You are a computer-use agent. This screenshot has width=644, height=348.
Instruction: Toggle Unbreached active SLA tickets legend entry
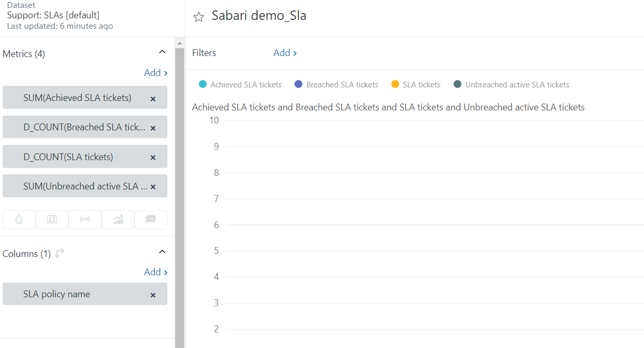[x=516, y=85]
